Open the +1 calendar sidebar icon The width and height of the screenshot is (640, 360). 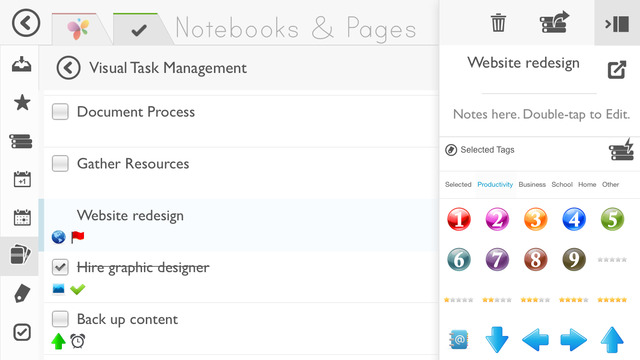(22, 179)
